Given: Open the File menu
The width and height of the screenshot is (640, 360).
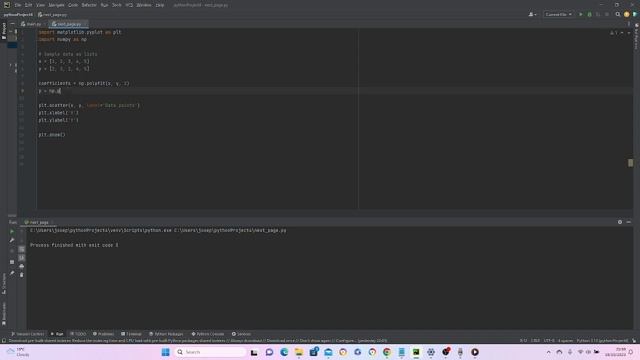Looking at the screenshot, I should click(x=18, y=5).
